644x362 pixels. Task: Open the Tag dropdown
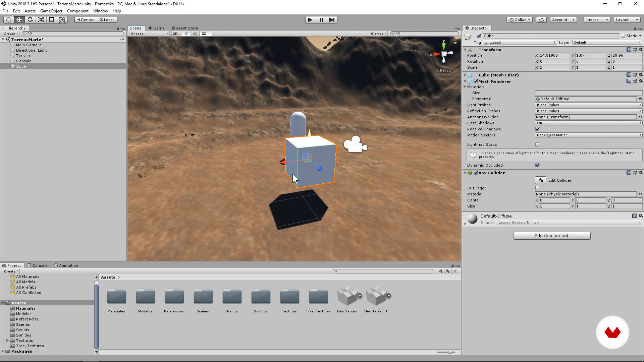coord(520,43)
